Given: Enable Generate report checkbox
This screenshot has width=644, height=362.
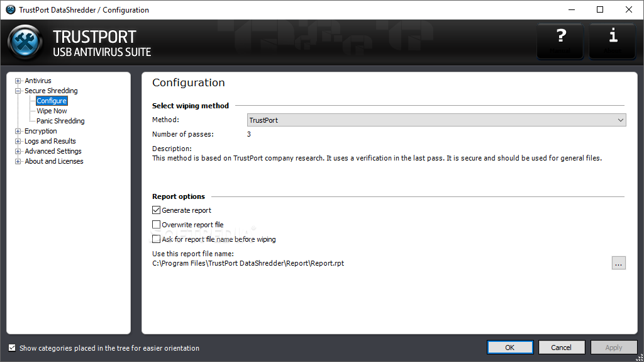Looking at the screenshot, I should tap(156, 210).
